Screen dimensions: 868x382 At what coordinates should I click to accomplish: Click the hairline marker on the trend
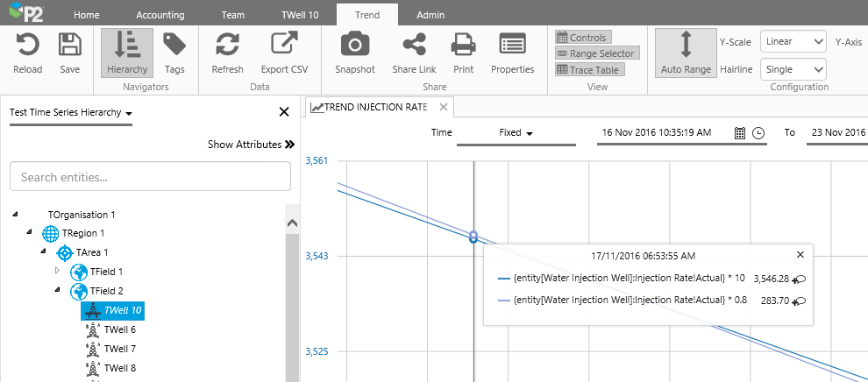(473, 237)
